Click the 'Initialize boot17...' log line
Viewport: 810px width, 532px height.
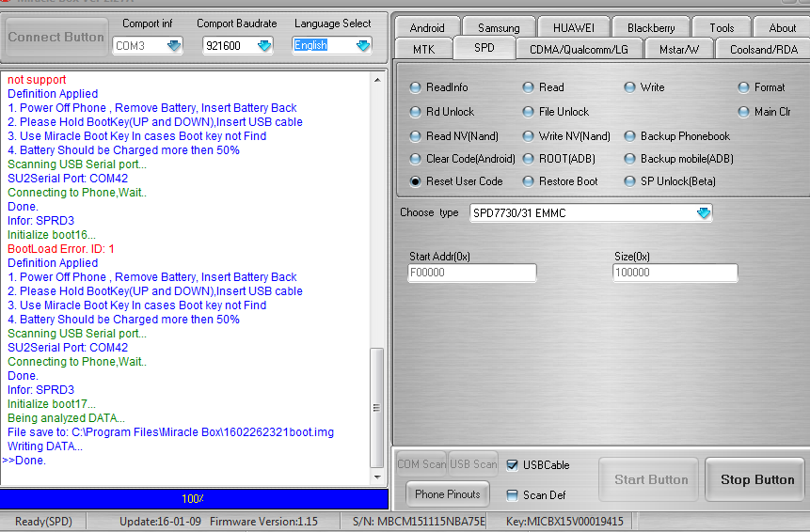(x=52, y=404)
